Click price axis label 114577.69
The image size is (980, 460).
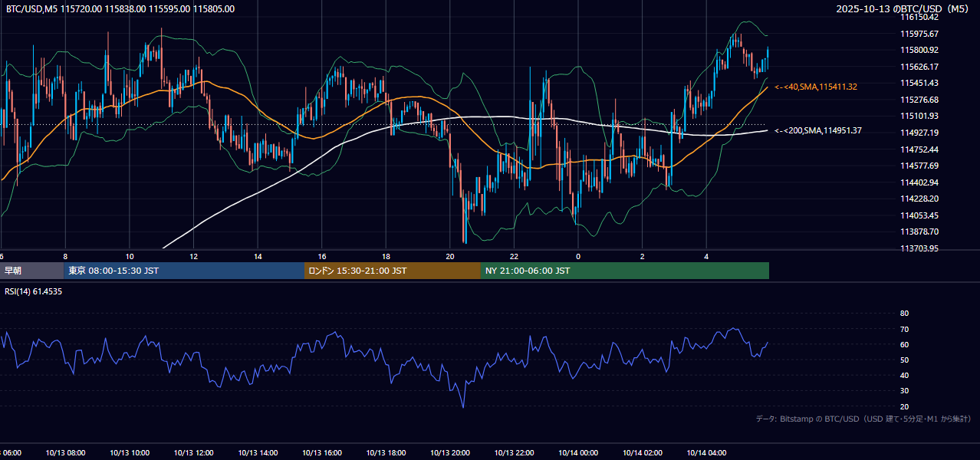pyautogui.click(x=921, y=166)
